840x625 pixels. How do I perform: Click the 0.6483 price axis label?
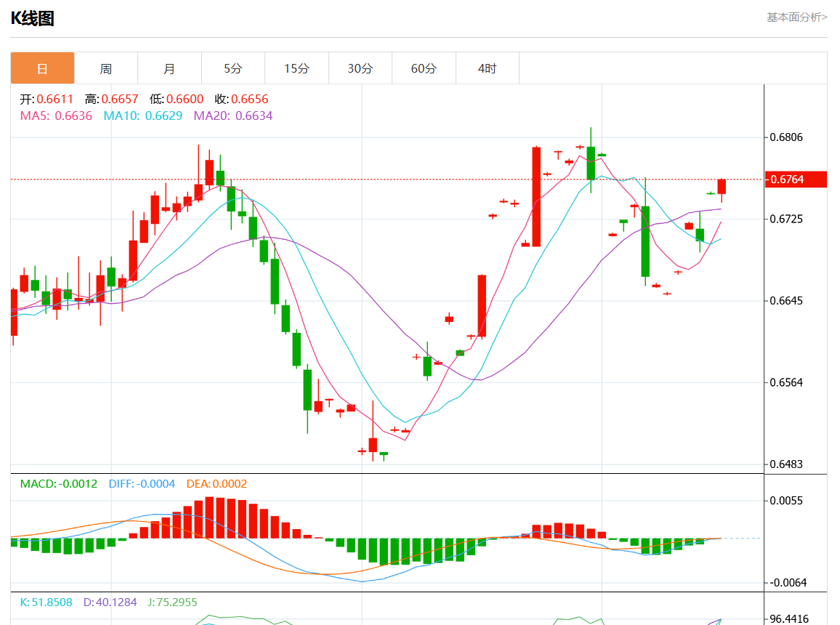point(786,464)
